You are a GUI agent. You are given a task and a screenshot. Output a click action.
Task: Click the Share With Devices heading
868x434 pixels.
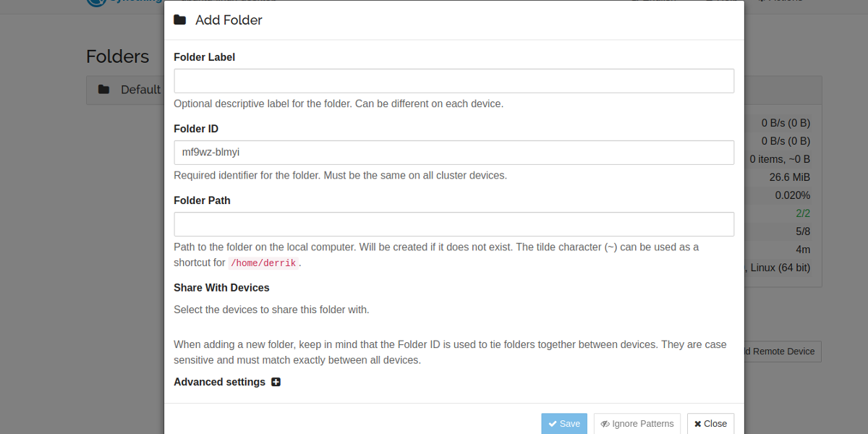221,288
